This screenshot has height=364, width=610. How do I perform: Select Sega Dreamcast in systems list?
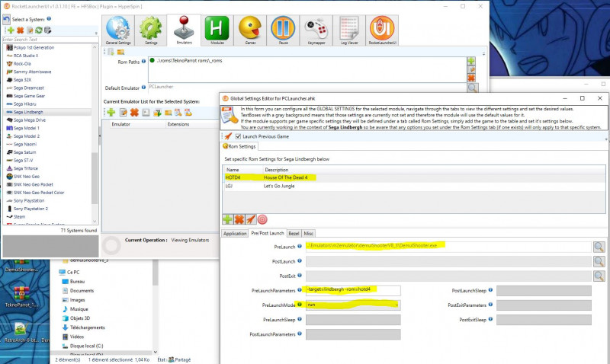point(29,88)
